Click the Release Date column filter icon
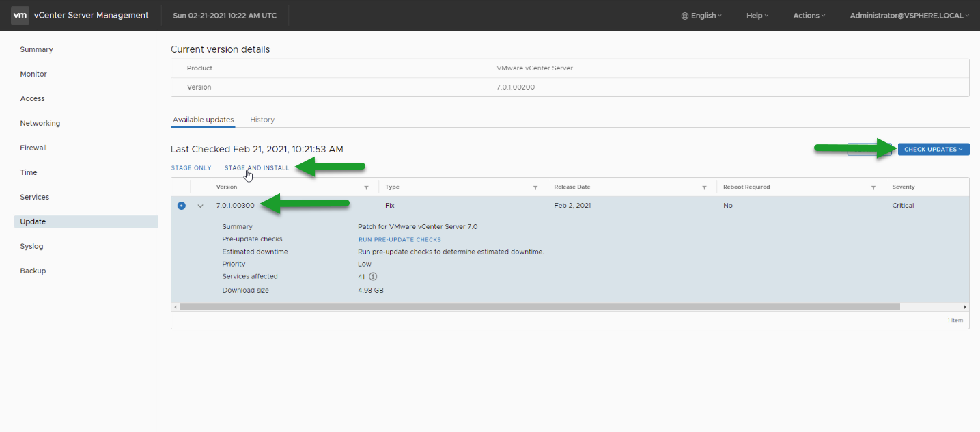Image resolution: width=980 pixels, height=432 pixels. point(704,187)
